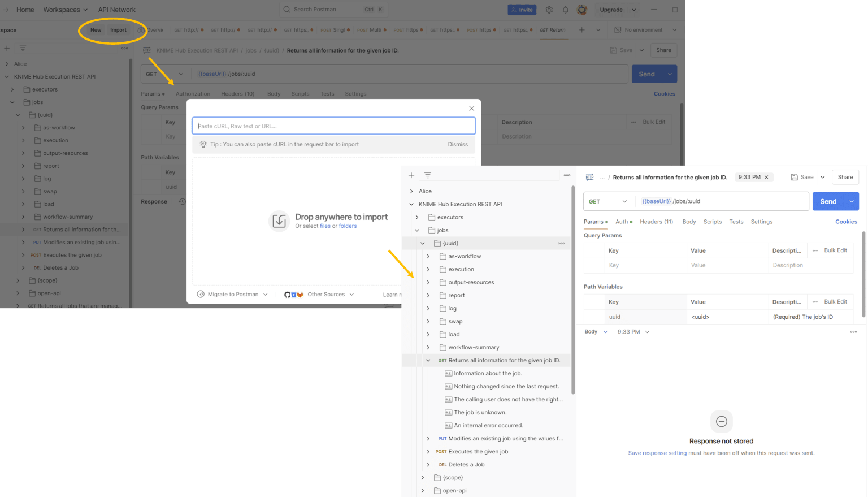Click the response history icon next to Response
Image resolution: width=868 pixels, height=497 pixels.
(182, 202)
